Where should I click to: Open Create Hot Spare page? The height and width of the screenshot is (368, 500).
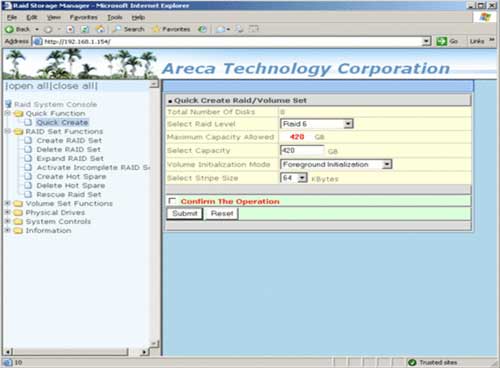(71, 177)
